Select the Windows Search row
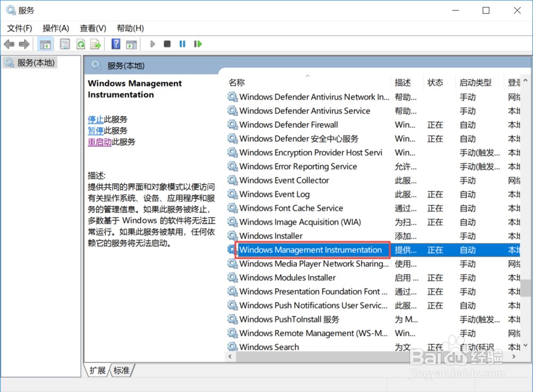 (x=373, y=347)
